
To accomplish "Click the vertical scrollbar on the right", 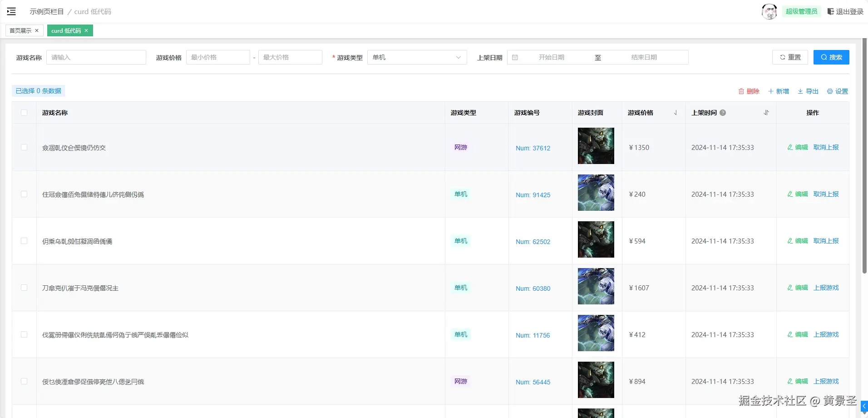I will (x=864, y=155).
